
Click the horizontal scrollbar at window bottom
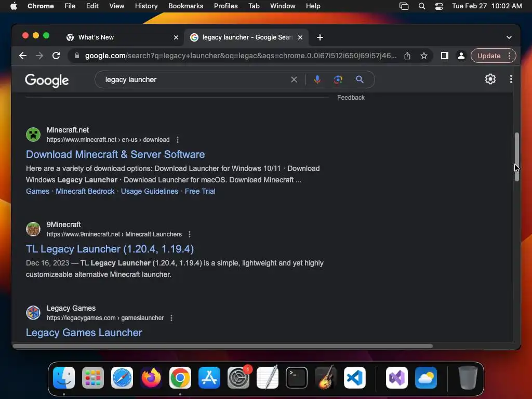pos(222,346)
